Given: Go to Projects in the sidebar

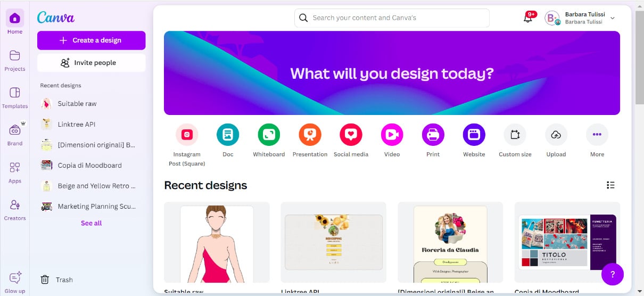Looking at the screenshot, I should coord(15,61).
